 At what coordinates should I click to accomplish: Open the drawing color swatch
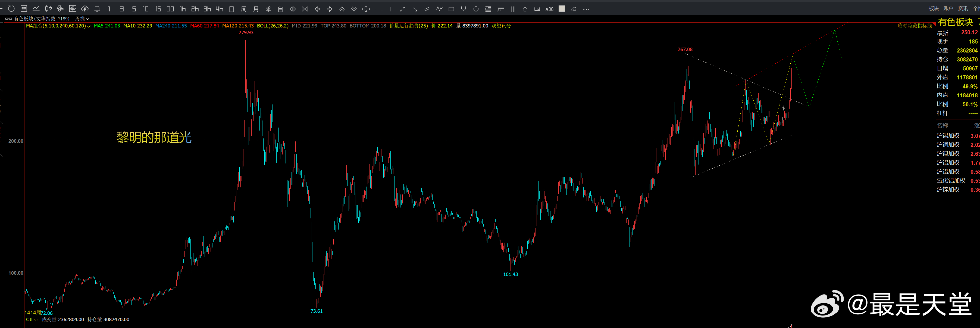pyautogui.click(x=562, y=9)
